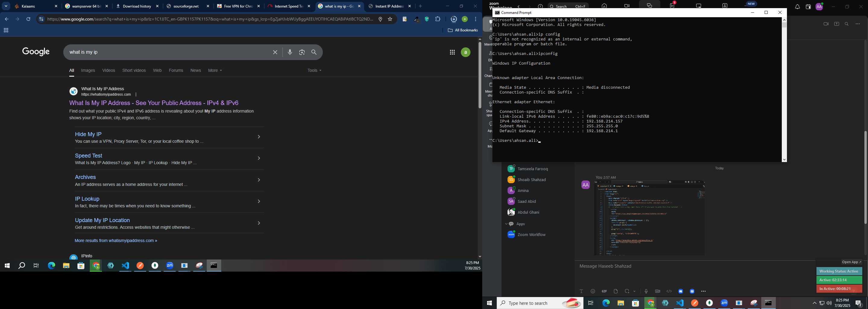This screenshot has height=309, width=868.
Task: Open Zoom Home tab icon
Action: [x=605, y=6]
